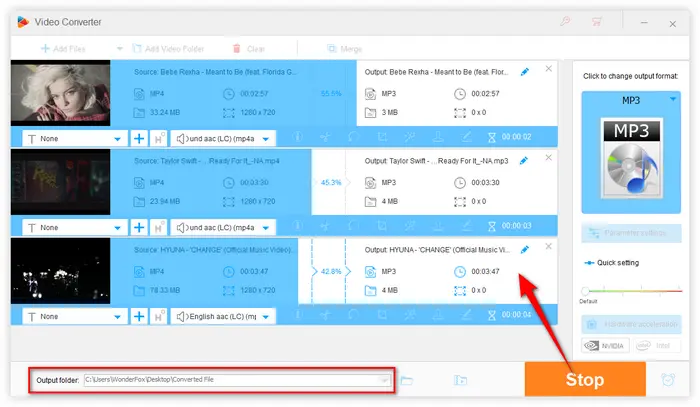Click the subtitle edit icon, Bebe Rexha row
Viewport: 700px width, 407px height.
466,137
